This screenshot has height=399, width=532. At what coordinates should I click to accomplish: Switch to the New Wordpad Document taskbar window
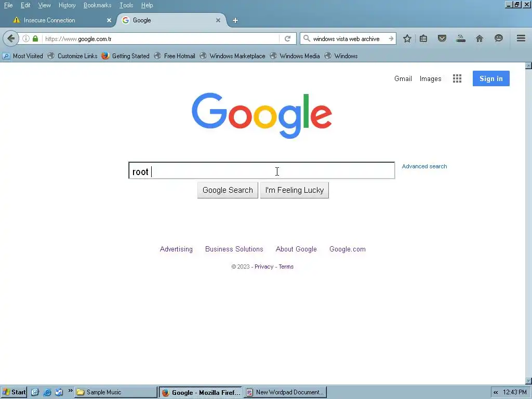(x=285, y=392)
